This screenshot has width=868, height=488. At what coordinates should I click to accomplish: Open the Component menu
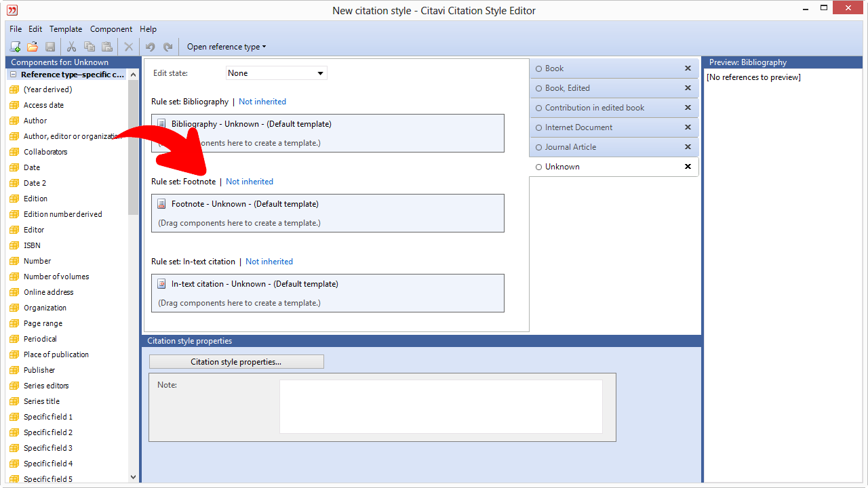(x=111, y=29)
